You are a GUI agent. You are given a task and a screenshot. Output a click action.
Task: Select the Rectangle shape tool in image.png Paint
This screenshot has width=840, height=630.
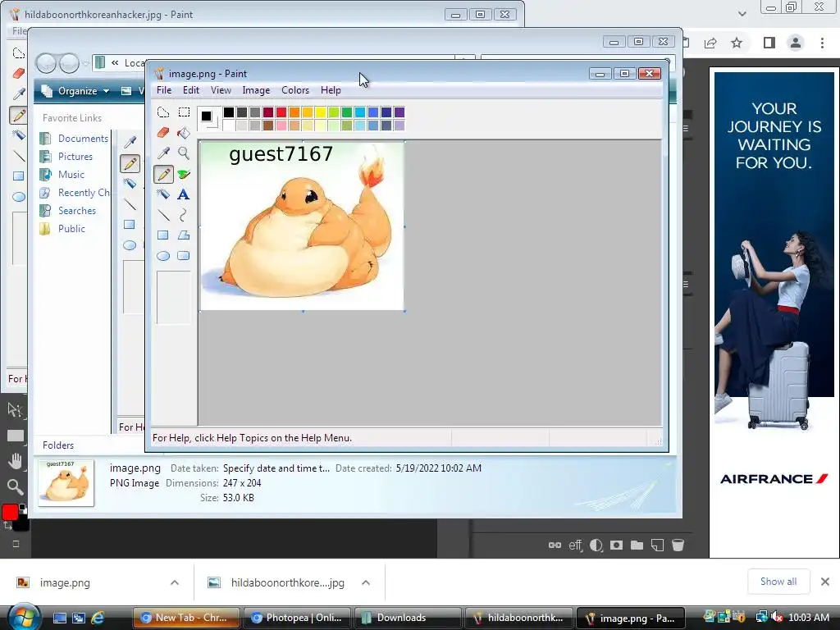click(x=163, y=235)
